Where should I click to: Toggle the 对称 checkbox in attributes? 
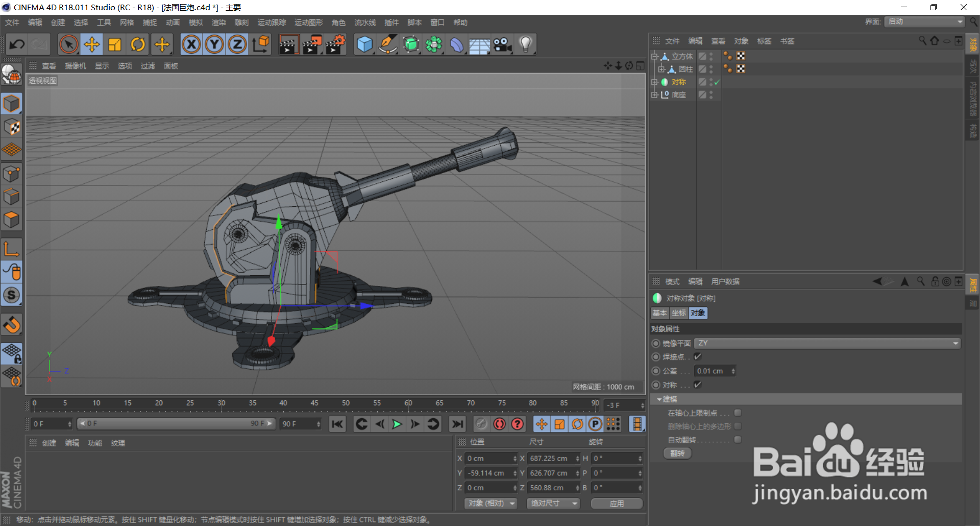pyautogui.click(x=698, y=385)
